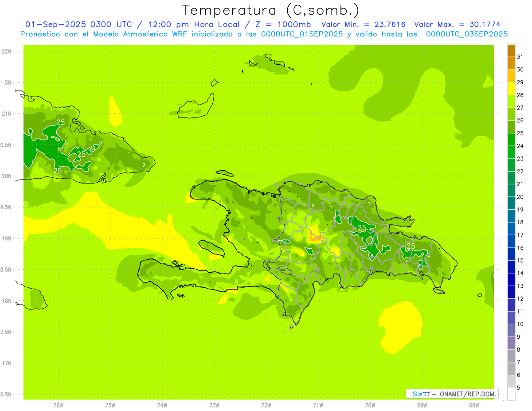Click the 'Temperatura (C,somb.)' map title

270,10
